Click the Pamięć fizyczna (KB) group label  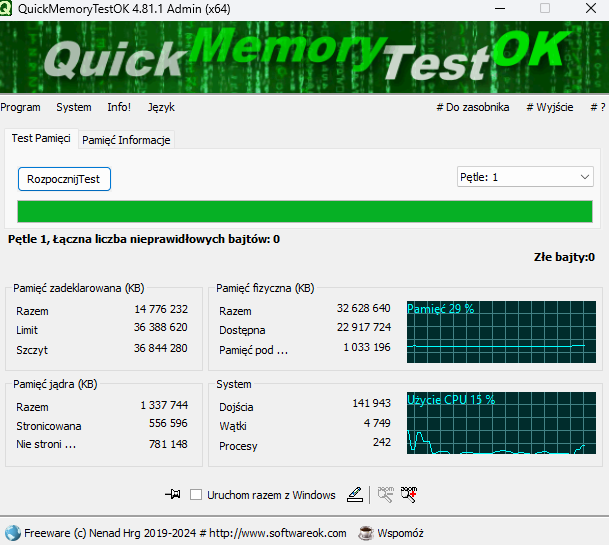coord(265,288)
